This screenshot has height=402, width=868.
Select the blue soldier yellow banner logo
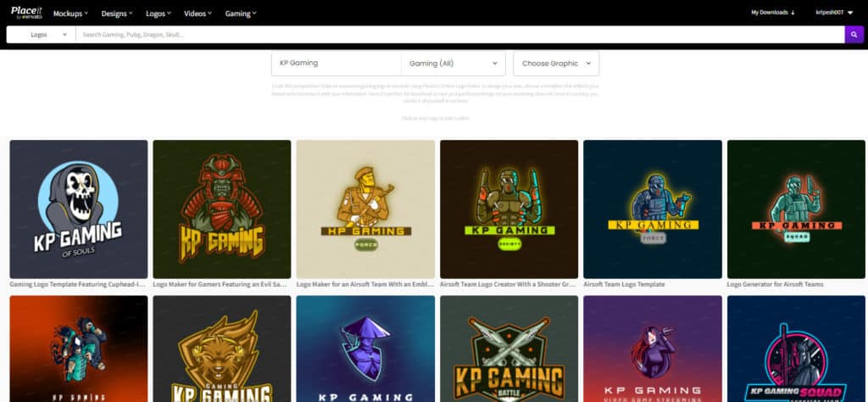coord(653,209)
